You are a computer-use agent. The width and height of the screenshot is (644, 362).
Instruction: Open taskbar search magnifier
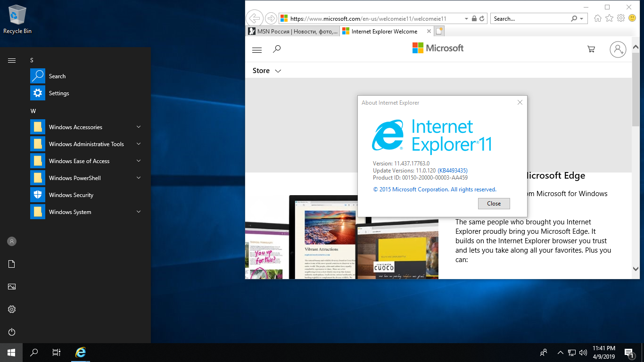(x=34, y=353)
